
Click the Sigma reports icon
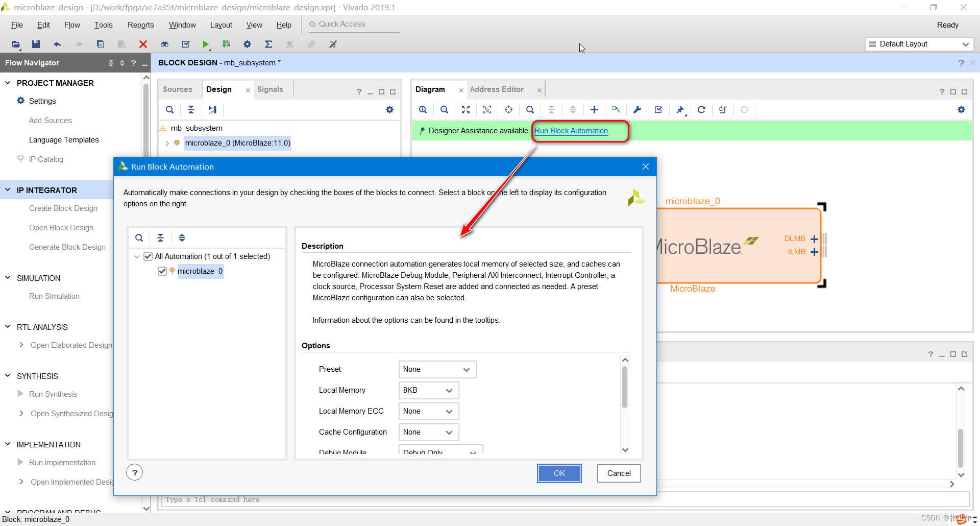pyautogui.click(x=268, y=44)
